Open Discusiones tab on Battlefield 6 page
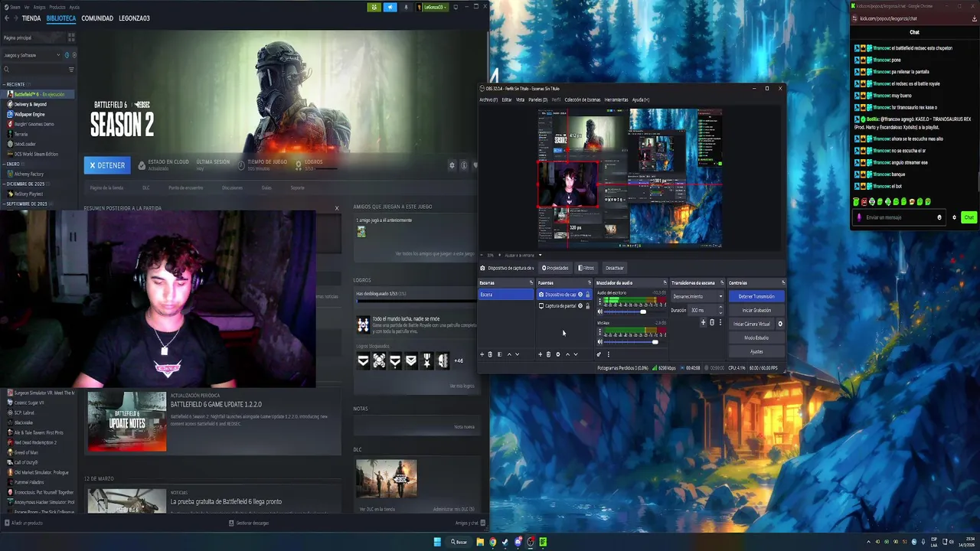The image size is (980, 551). click(232, 187)
